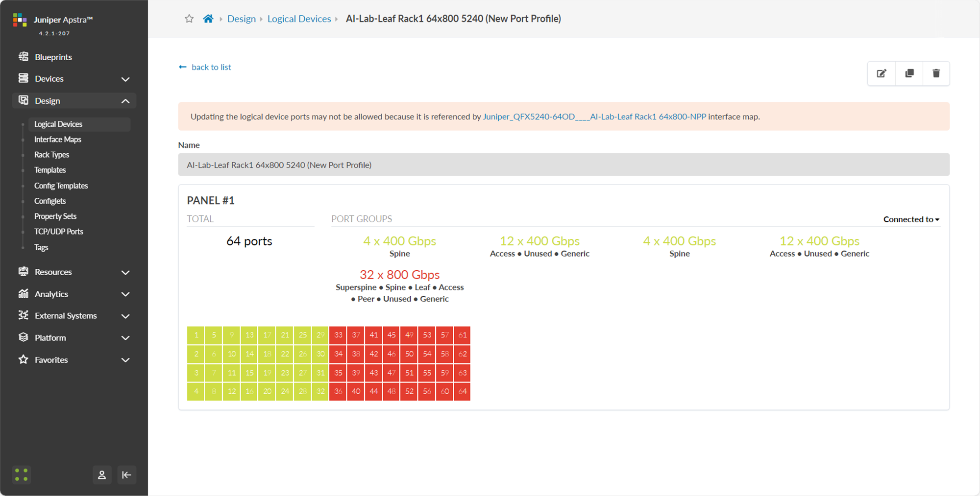Expand the Devices menu chevron
The image size is (980, 496).
[x=125, y=79]
